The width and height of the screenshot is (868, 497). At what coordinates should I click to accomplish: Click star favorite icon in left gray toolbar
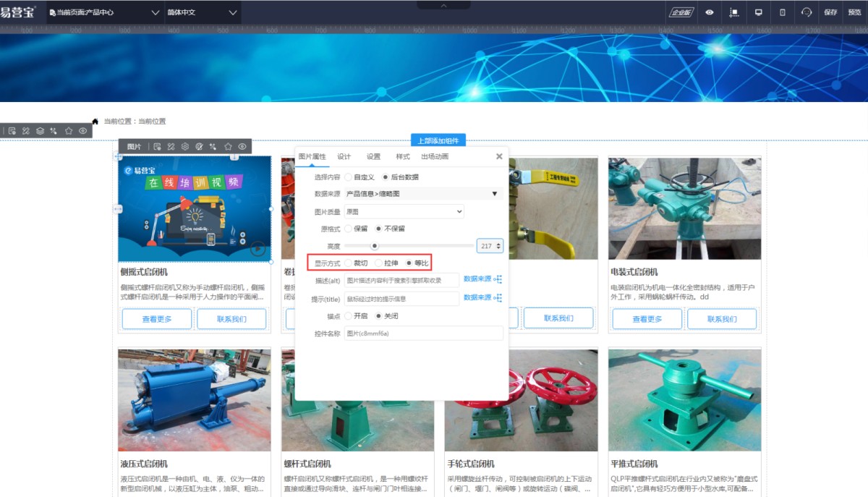pos(69,131)
